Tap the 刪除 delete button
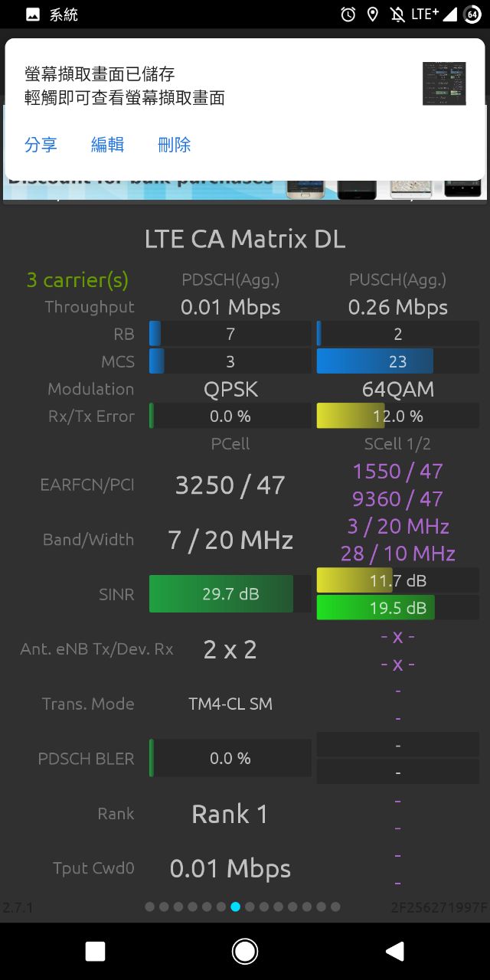This screenshot has height=980, width=490. click(x=174, y=145)
